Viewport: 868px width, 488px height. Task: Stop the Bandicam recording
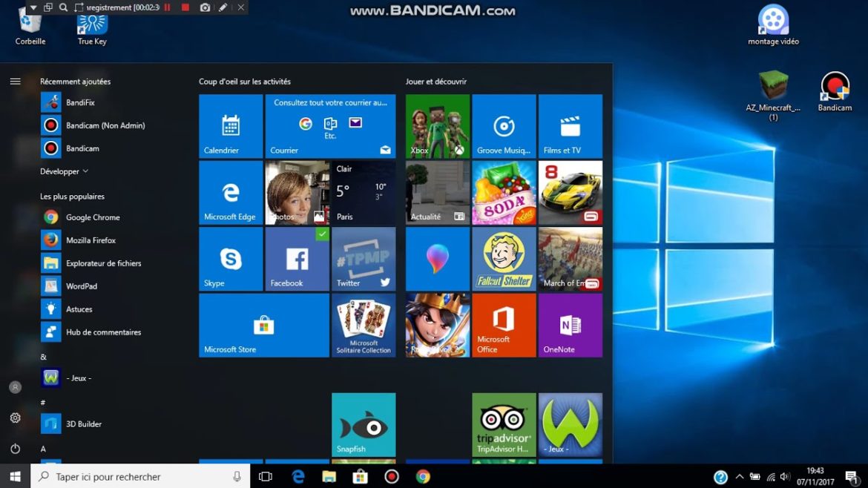click(x=185, y=7)
